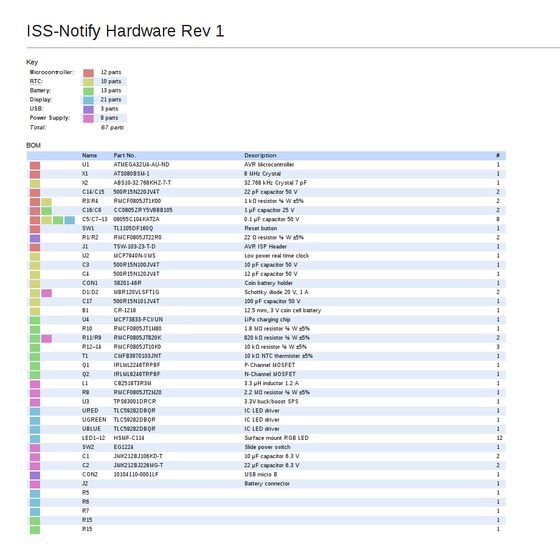Click the title 'ISS-Notify Hardware Rev 1'

click(125, 31)
